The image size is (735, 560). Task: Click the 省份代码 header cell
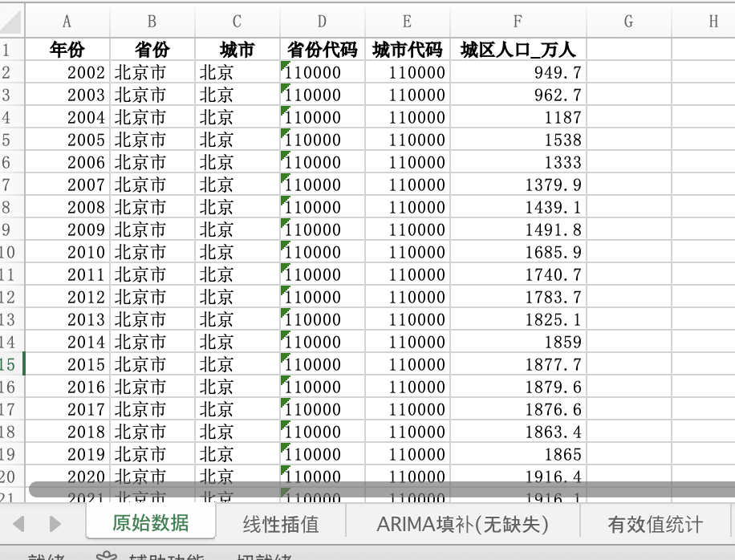click(322, 49)
